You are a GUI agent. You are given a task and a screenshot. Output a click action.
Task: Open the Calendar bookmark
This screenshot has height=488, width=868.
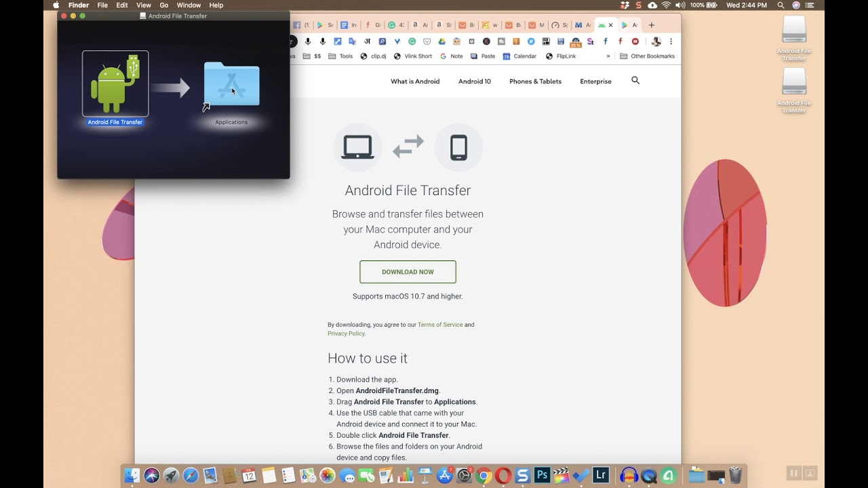(x=519, y=56)
